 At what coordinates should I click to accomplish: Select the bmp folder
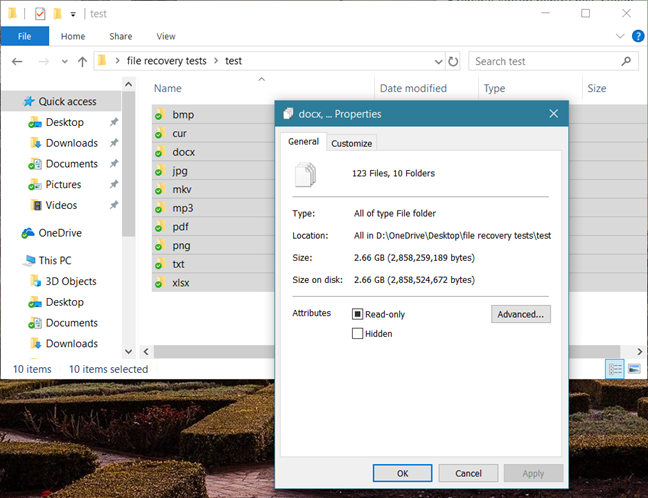point(183,114)
